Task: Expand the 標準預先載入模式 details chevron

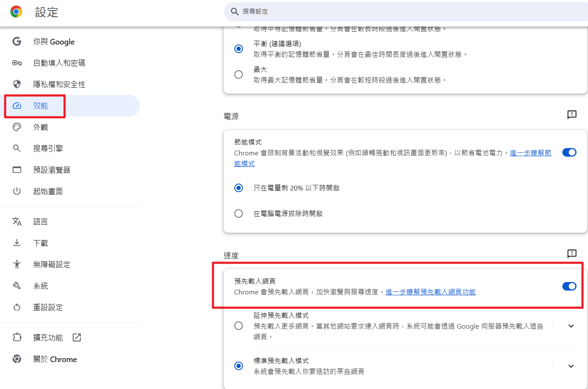Action: [x=571, y=366]
